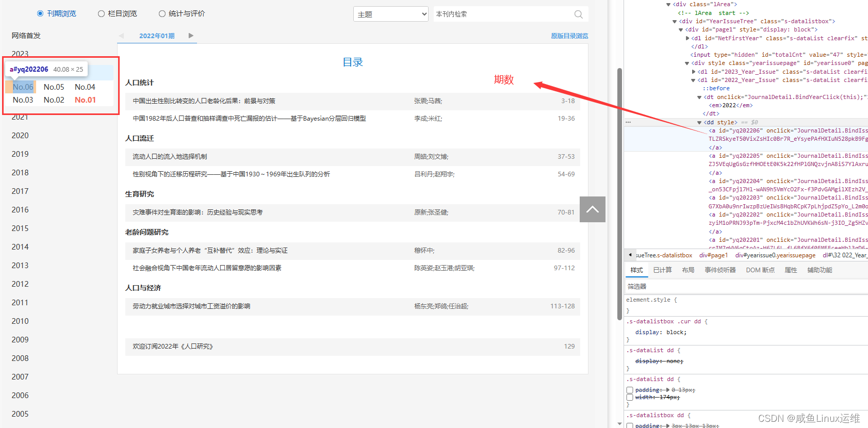Viewport: 868px width, 428px height.
Task: Open article 流动人口的流入地选择机制
Action: coord(170,157)
